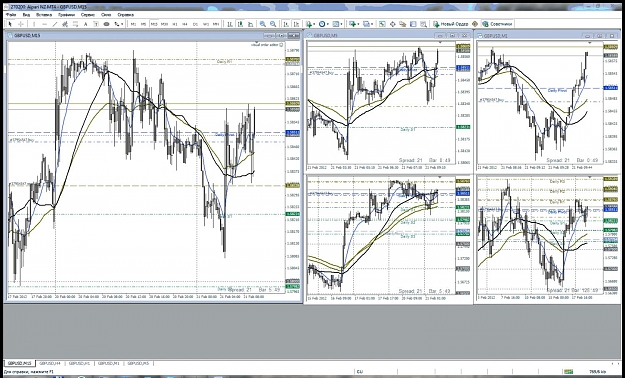The height and width of the screenshot is (378, 625).
Task: Toggle chart shift from right border
Action: pos(297,24)
